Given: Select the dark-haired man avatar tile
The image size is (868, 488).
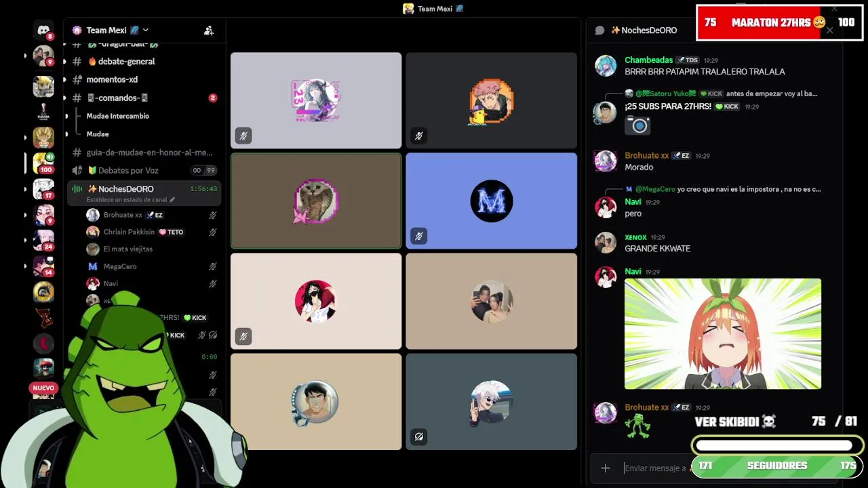Looking at the screenshot, I should [x=316, y=401].
